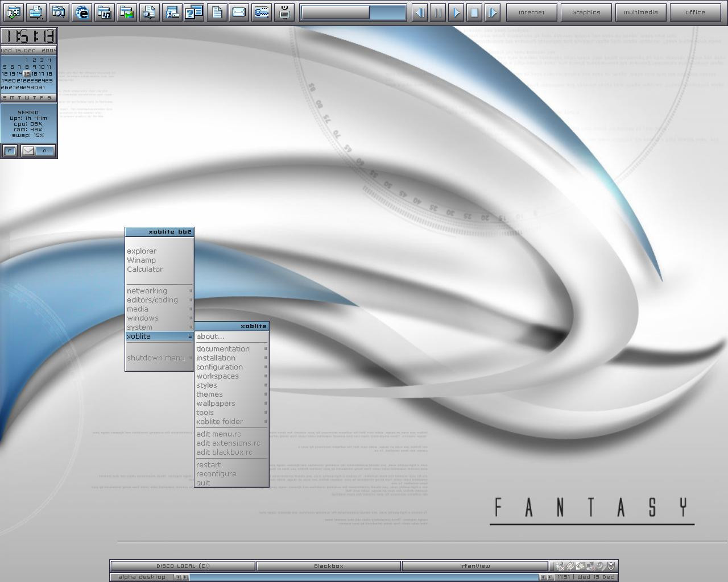The height and width of the screenshot is (582, 728).
Task: Select the highlighted xoblite menu entry
Action: (x=159, y=336)
